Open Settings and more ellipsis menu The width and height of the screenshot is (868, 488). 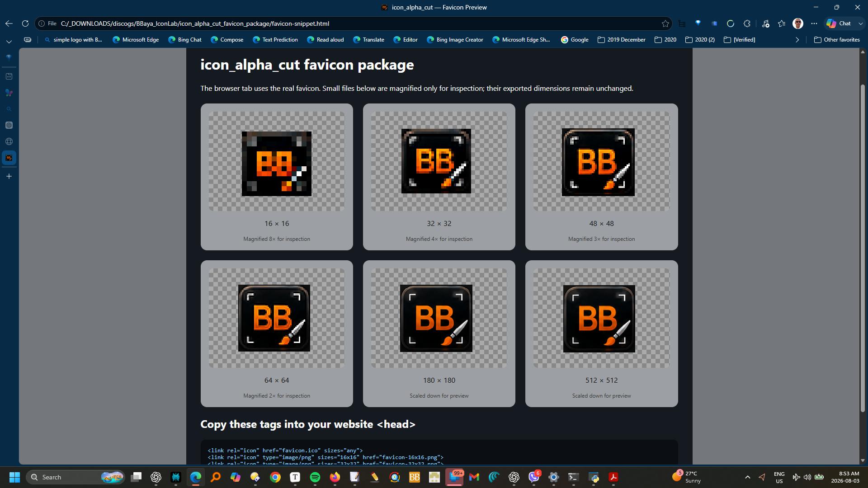coord(814,23)
